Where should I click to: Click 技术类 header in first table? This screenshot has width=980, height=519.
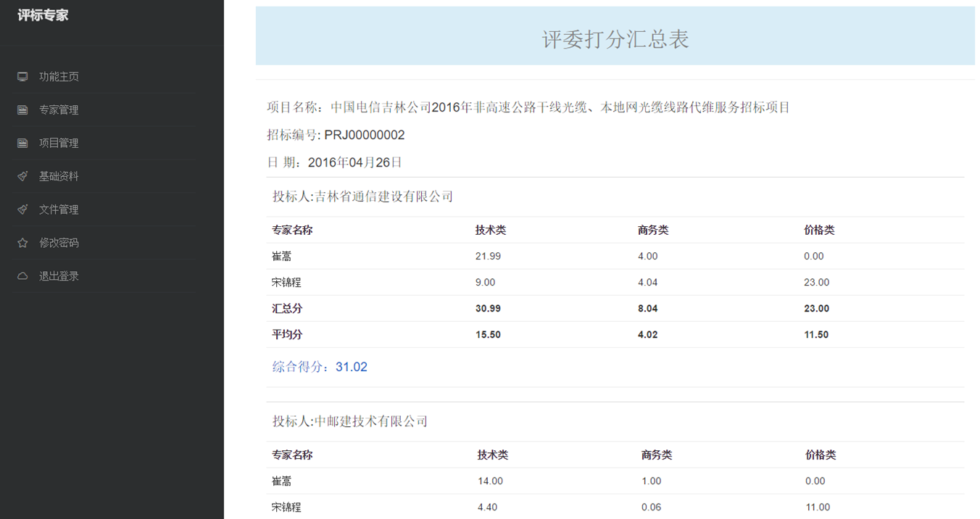coord(491,230)
